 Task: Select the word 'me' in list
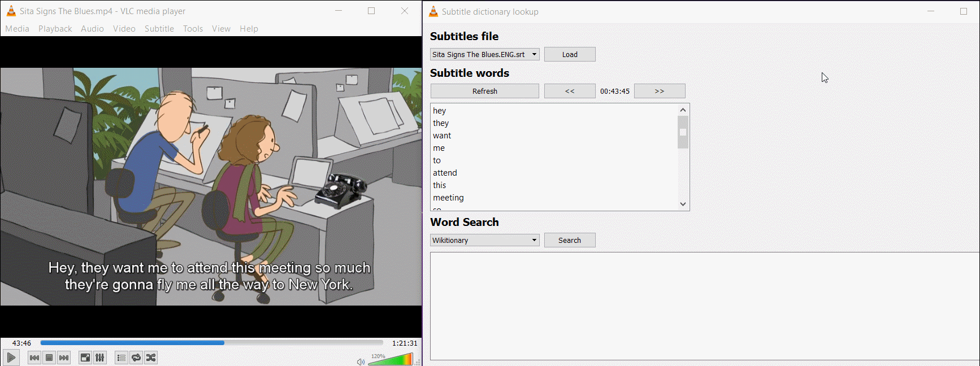click(439, 148)
